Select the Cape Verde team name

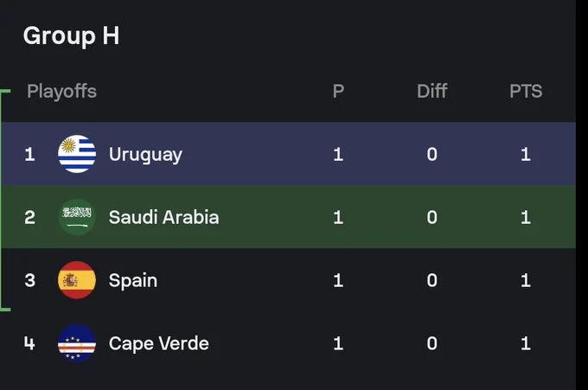(x=158, y=344)
